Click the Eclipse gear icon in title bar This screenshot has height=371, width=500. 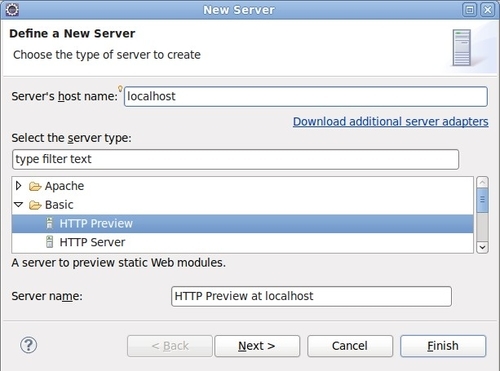[x=12, y=9]
